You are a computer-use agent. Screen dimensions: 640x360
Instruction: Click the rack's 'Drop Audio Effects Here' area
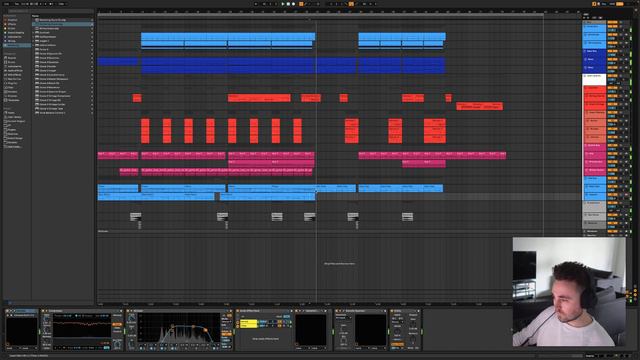[x=266, y=339]
